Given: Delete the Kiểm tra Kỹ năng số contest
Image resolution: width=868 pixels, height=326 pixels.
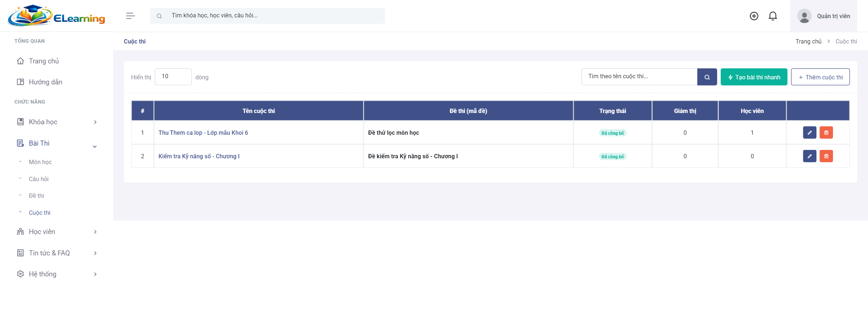Looking at the screenshot, I should (x=826, y=156).
